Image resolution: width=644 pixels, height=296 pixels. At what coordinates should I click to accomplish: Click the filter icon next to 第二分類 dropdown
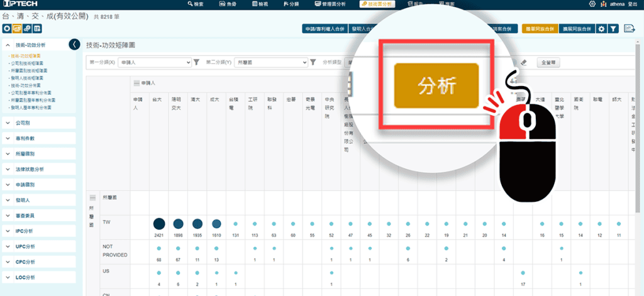(313, 62)
